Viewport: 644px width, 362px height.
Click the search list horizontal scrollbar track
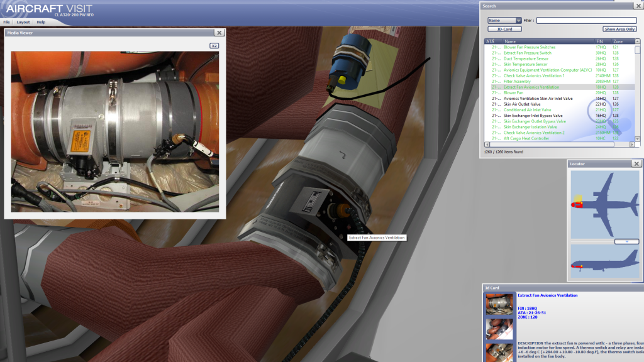coord(559,145)
